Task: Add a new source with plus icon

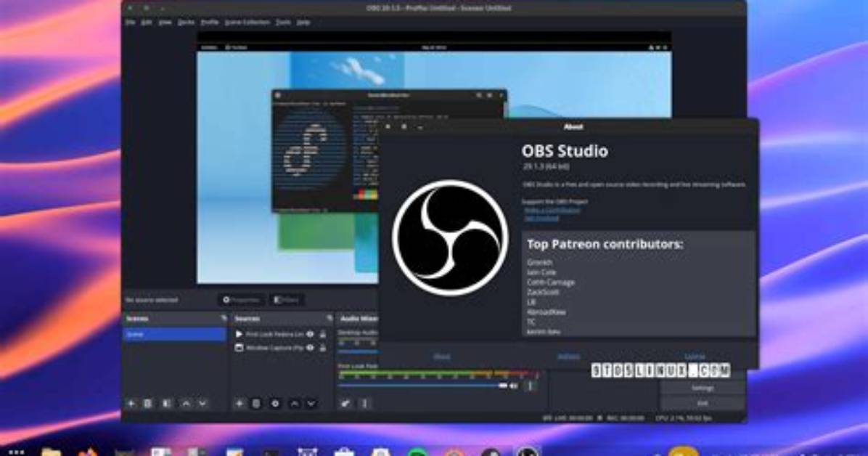Action: coord(239,404)
